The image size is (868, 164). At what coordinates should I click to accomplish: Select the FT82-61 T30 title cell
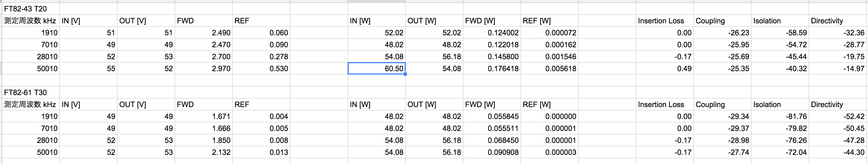26,93
